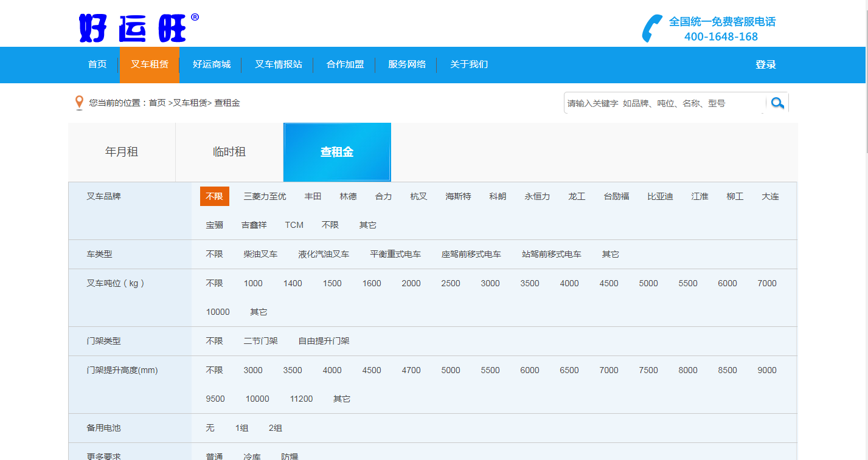The image size is (868, 460).
Task: Select brand 吉鑫祥
Action: [254, 225]
